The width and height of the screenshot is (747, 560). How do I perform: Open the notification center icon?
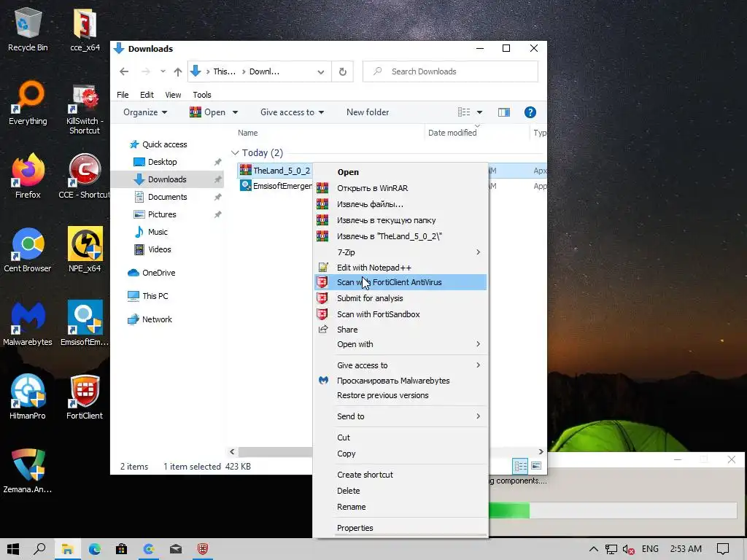pos(723,549)
